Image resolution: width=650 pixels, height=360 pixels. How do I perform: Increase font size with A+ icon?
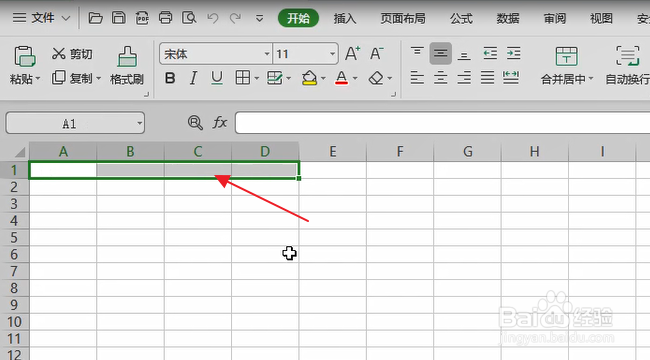[352, 54]
